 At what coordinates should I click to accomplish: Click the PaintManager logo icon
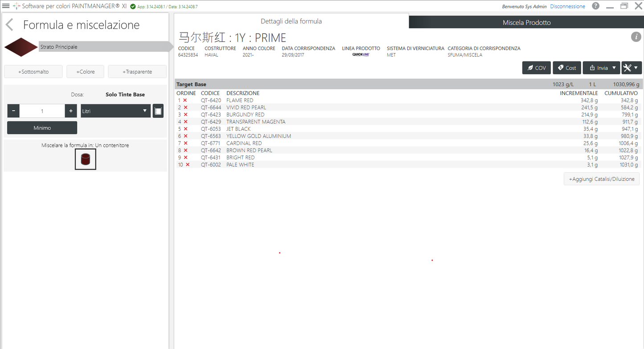[x=16, y=6]
